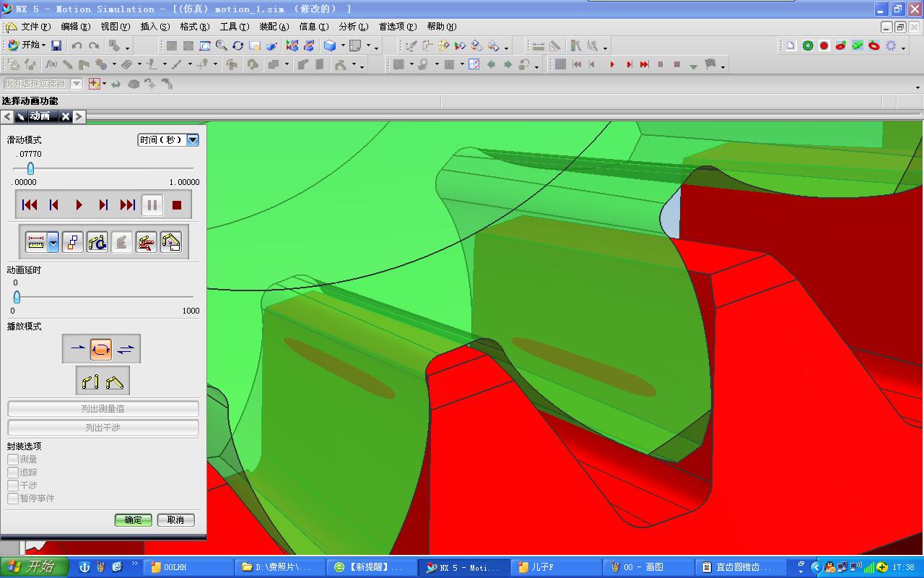Pause the animation in the panel
This screenshot has height=578, width=924.
[x=152, y=205]
